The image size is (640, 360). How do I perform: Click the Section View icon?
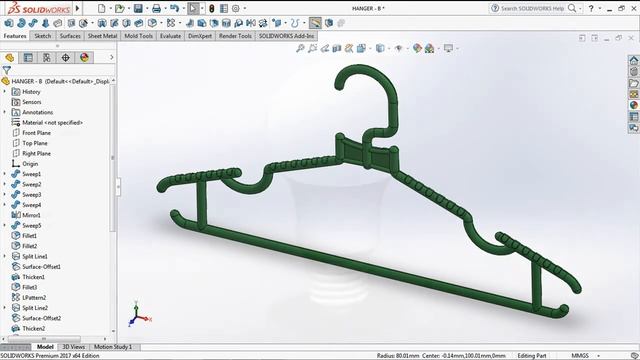click(x=337, y=49)
